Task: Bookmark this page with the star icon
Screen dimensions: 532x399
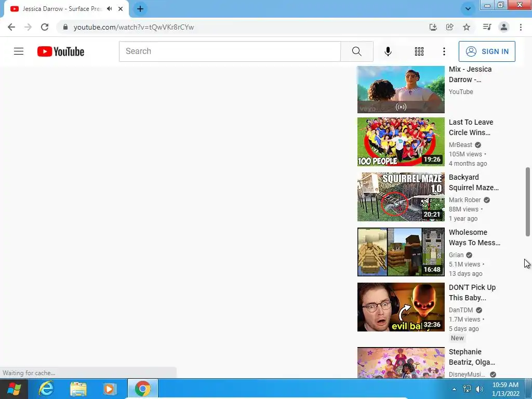Action: pos(467,27)
